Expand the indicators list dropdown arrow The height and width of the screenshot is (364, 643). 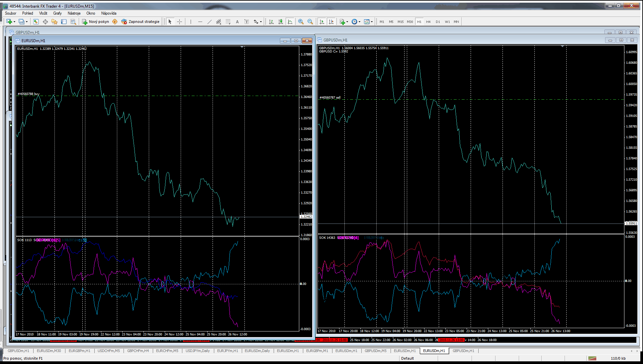tap(347, 22)
